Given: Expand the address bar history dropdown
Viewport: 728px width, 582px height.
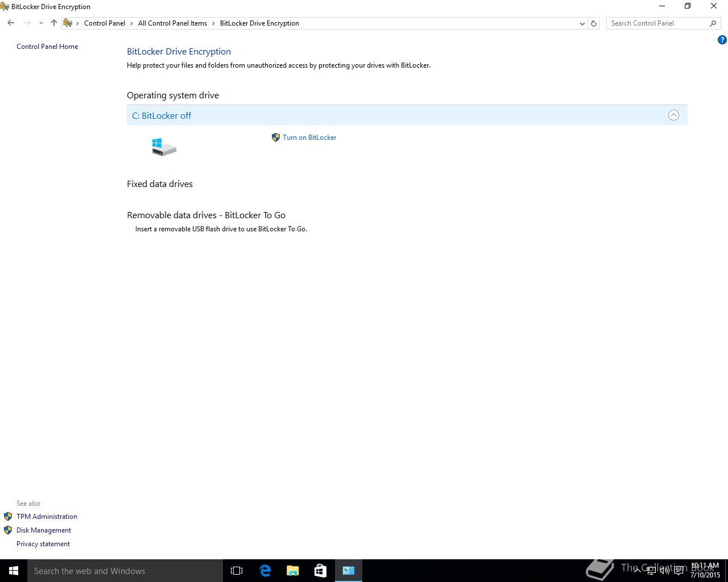Looking at the screenshot, I should [x=582, y=23].
